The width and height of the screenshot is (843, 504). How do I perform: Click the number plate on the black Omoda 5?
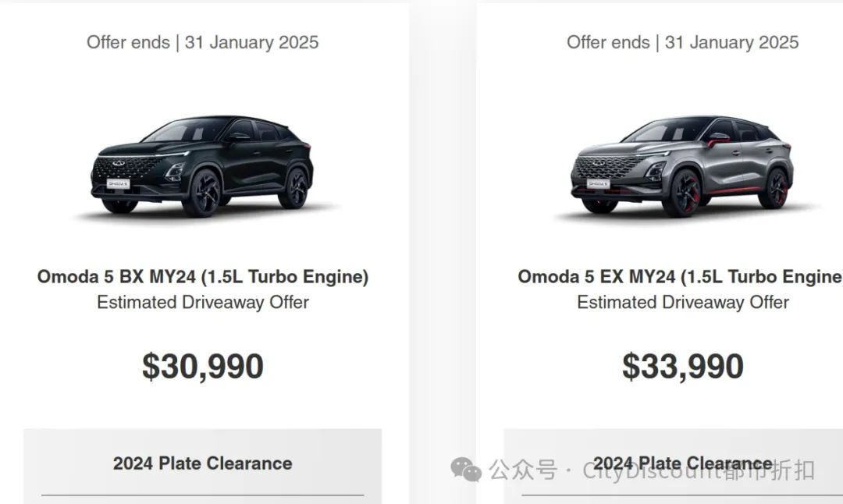(118, 184)
